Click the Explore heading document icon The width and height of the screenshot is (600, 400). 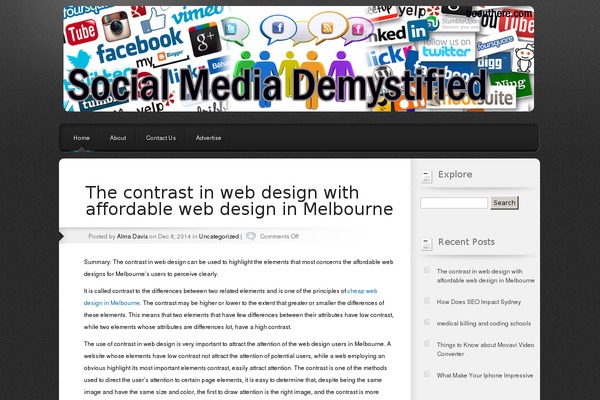[x=426, y=176]
